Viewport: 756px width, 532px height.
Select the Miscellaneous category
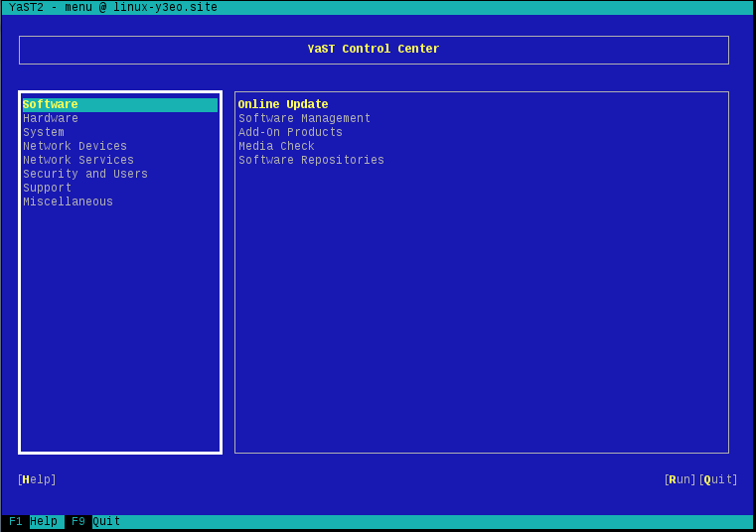coord(68,201)
